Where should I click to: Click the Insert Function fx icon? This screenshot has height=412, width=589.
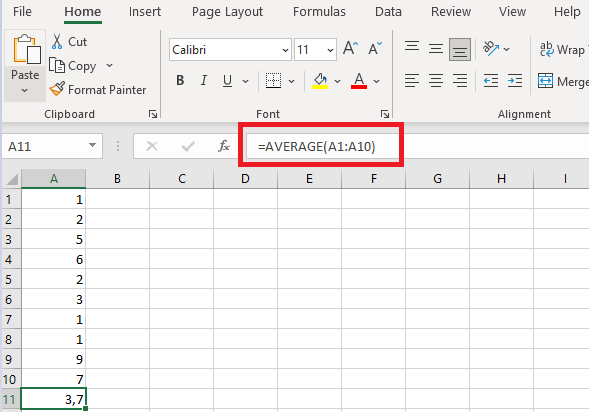pos(224,146)
